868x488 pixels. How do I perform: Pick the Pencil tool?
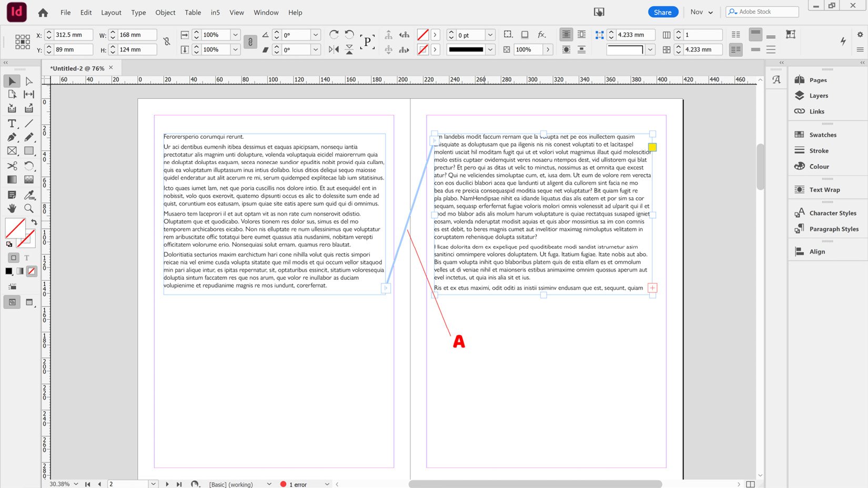click(29, 137)
